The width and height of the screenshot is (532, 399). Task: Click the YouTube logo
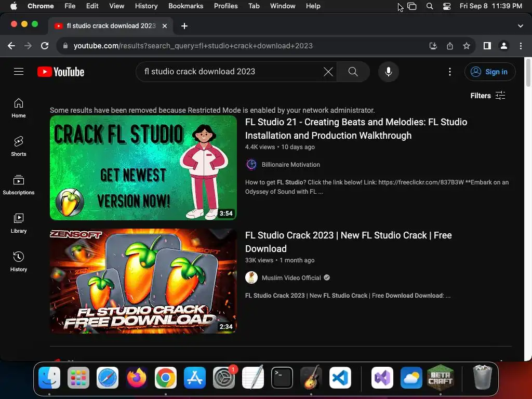click(61, 72)
